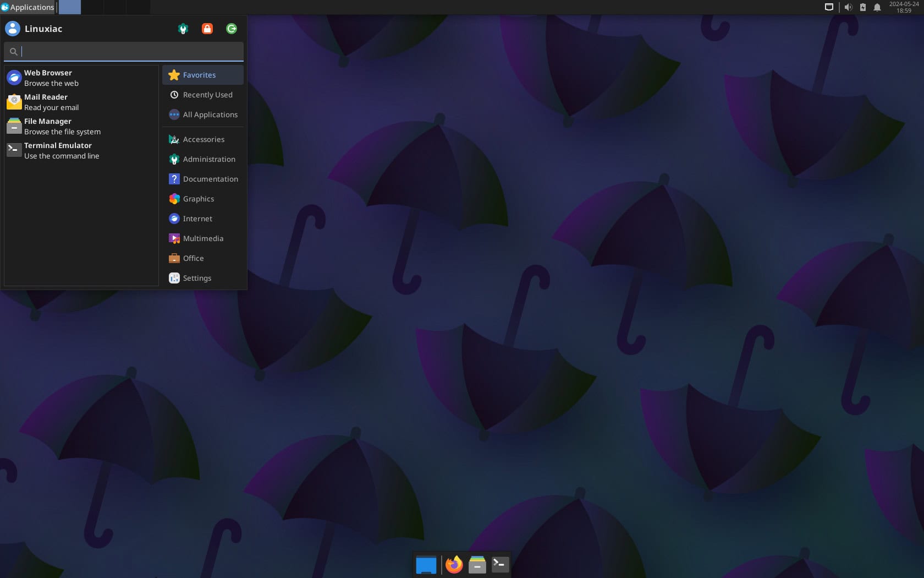Screen dimensions: 924x578
Task: Open Firefox from the dock
Action: coord(454,564)
